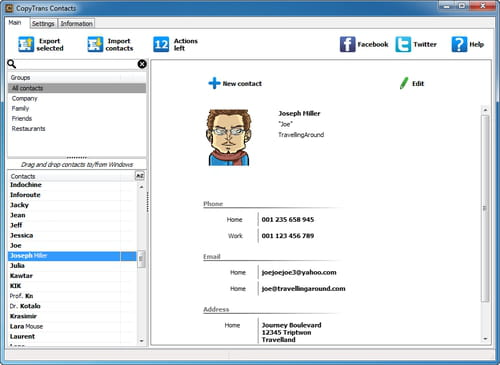
Task: Click the contact list scroll down arrow
Action: click(141, 341)
